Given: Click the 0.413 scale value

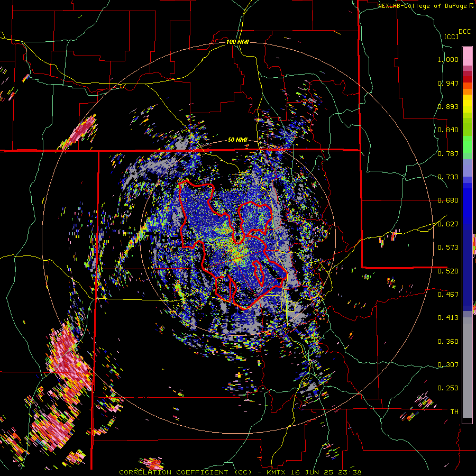Looking at the screenshot, I should (448, 318).
